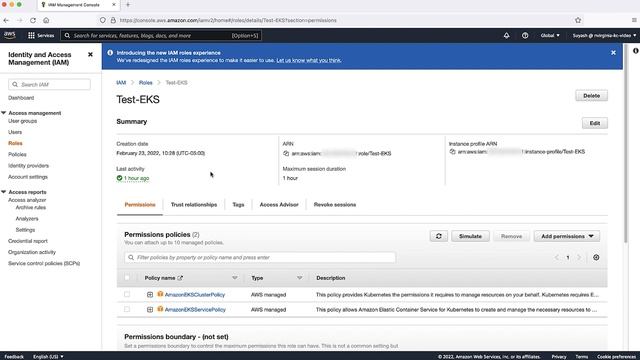
Task: Open Users in the sidebar
Action: pyautogui.click(x=15, y=132)
